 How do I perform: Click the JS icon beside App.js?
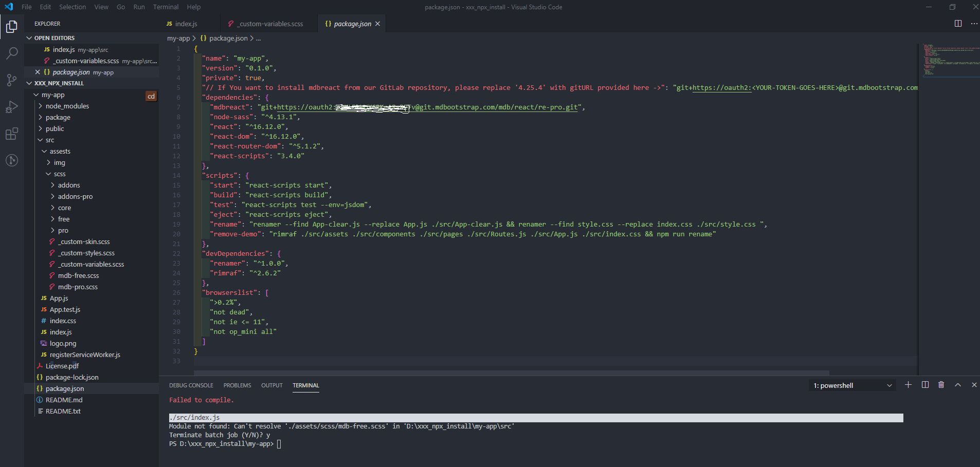[44, 298]
